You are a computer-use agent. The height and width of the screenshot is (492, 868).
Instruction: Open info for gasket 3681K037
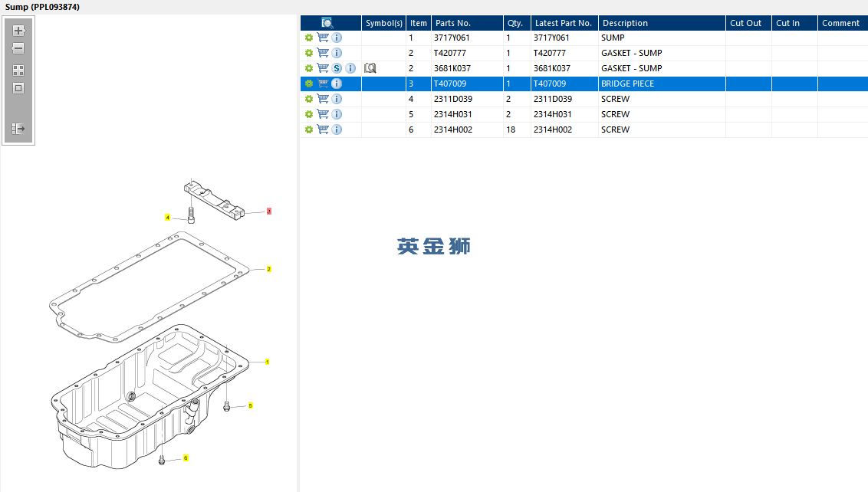click(350, 68)
